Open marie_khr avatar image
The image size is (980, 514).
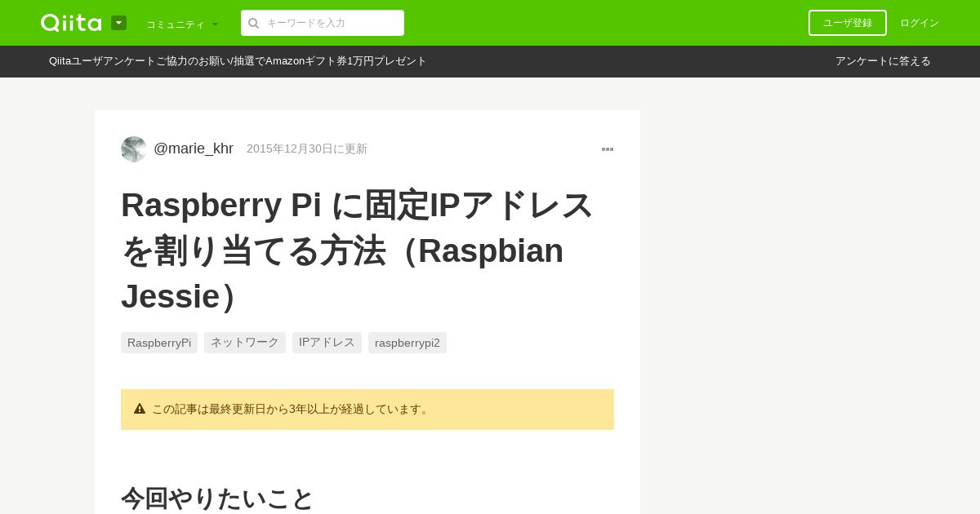134,149
